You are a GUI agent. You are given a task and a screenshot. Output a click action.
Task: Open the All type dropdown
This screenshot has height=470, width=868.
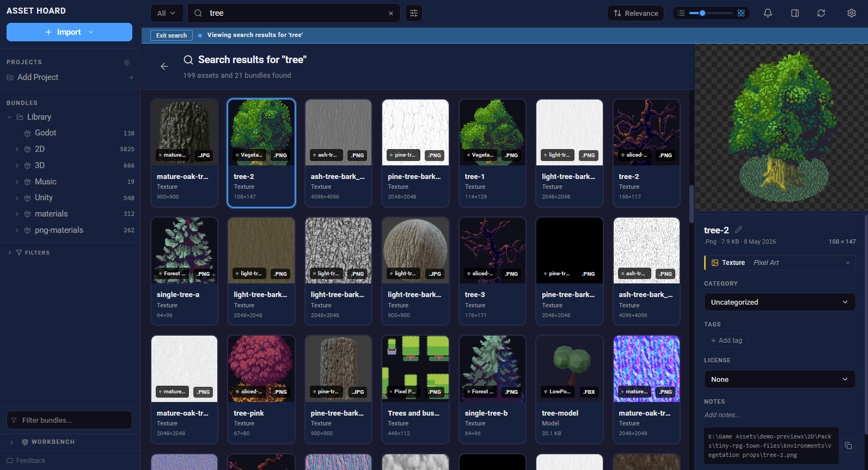coord(166,13)
